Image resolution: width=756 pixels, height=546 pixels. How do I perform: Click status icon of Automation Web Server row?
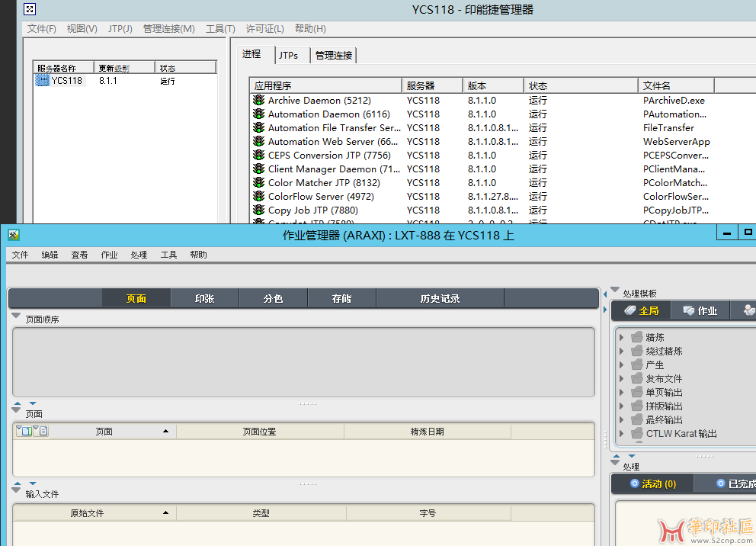[259, 141]
